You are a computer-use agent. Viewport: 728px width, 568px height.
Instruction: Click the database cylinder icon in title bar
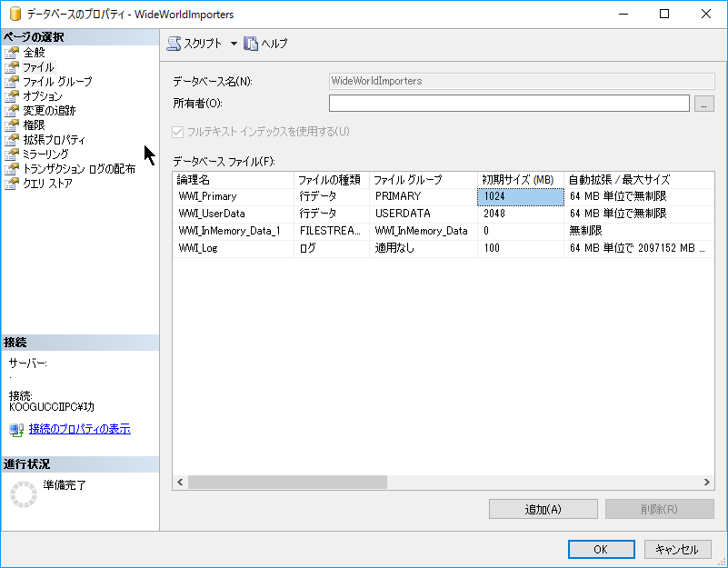click(15, 14)
